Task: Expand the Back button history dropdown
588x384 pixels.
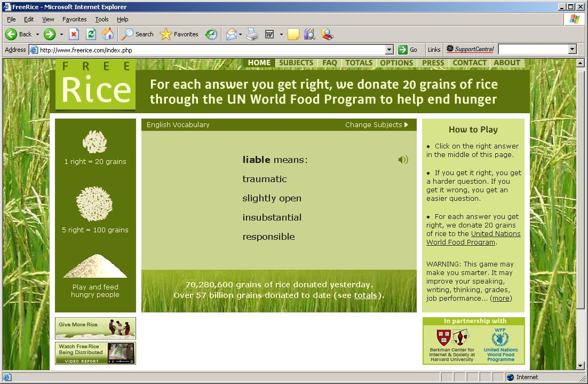Action: [37, 34]
